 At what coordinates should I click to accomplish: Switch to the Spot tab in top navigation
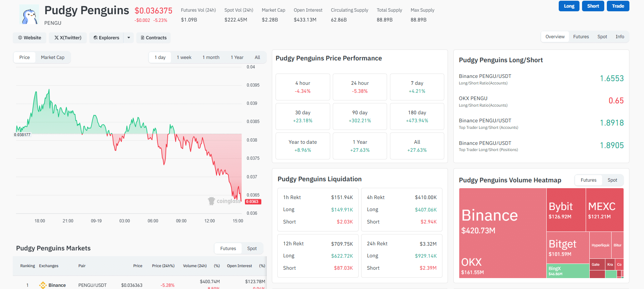tap(602, 37)
